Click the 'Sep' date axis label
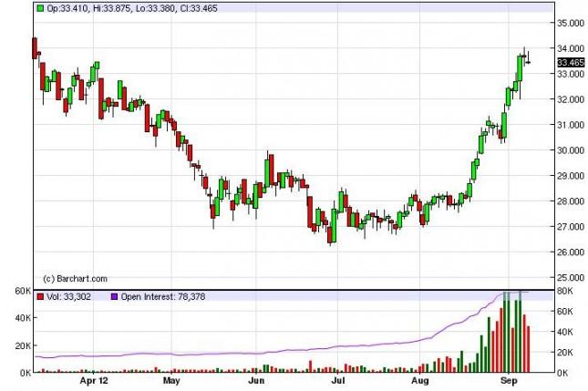 point(509,381)
